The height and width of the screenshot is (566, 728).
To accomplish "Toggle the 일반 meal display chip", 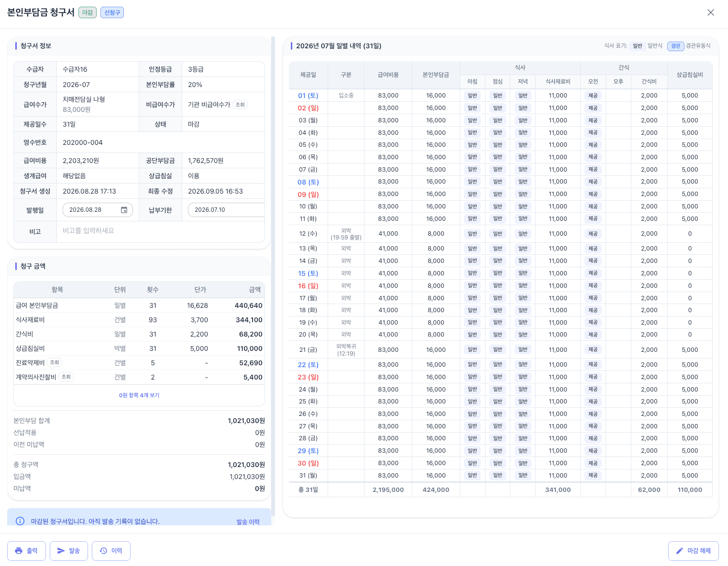I will click(x=637, y=46).
